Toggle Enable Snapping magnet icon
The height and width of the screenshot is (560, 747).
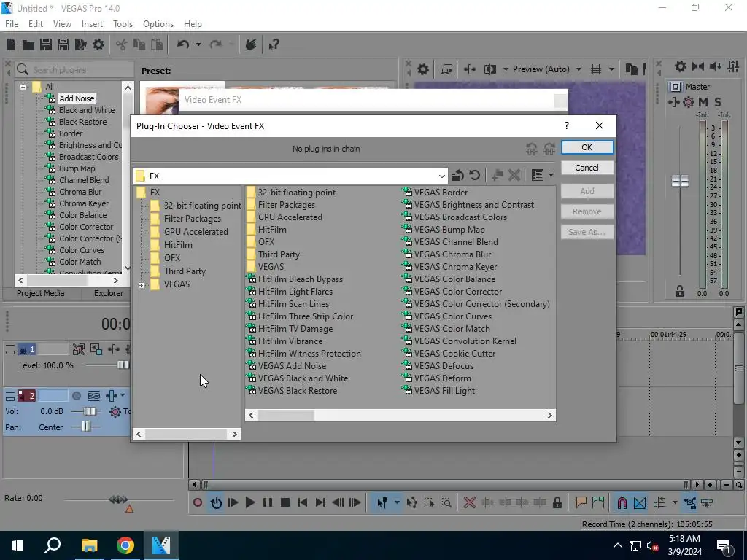tap(622, 502)
